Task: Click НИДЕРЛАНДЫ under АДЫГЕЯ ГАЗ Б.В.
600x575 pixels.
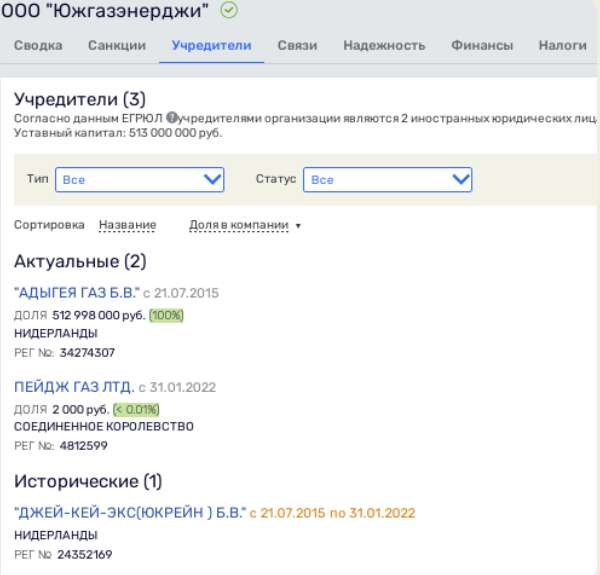Action: pyautogui.click(x=56, y=333)
